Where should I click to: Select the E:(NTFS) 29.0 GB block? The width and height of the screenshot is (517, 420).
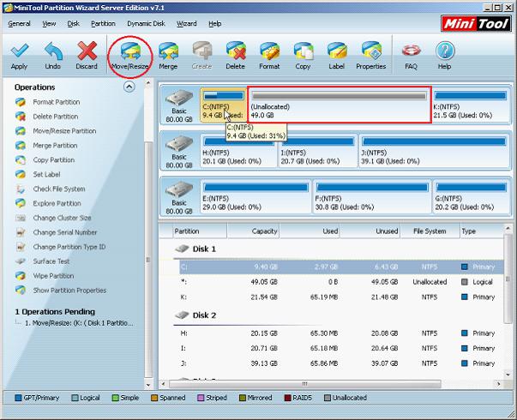(x=255, y=197)
